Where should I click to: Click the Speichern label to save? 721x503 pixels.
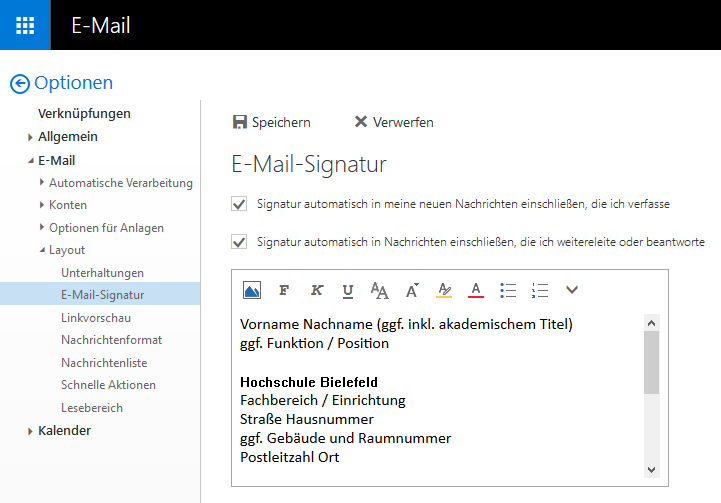pyautogui.click(x=281, y=122)
